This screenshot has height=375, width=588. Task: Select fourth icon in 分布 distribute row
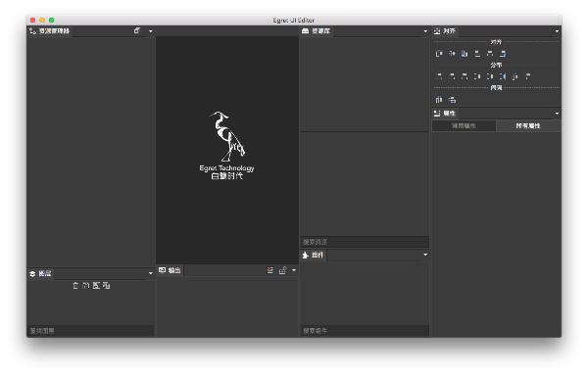click(477, 76)
